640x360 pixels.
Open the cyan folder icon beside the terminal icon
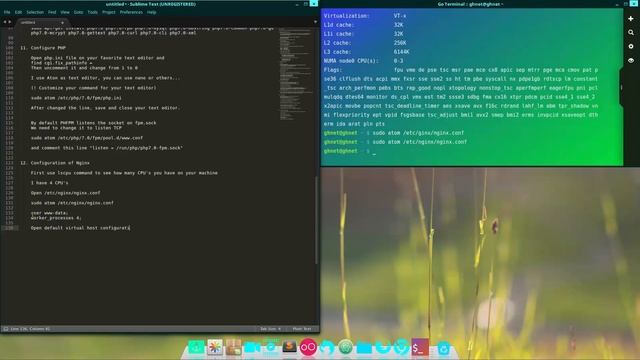point(364,348)
